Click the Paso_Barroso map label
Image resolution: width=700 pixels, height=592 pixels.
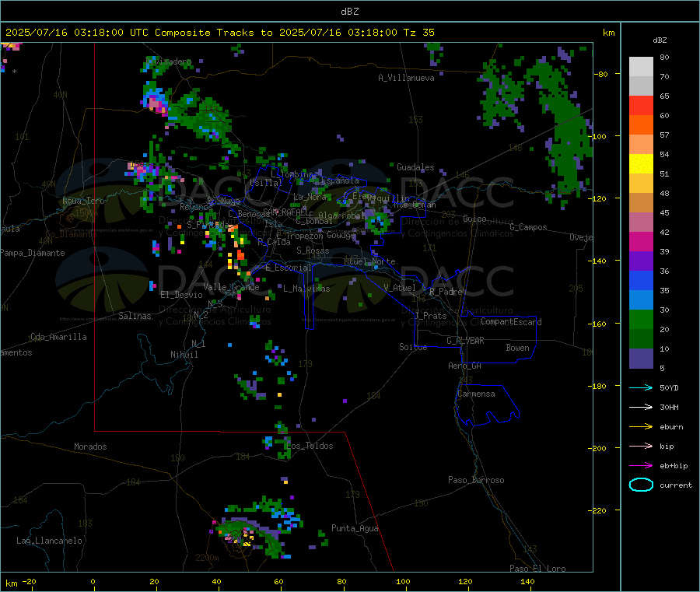click(x=476, y=480)
